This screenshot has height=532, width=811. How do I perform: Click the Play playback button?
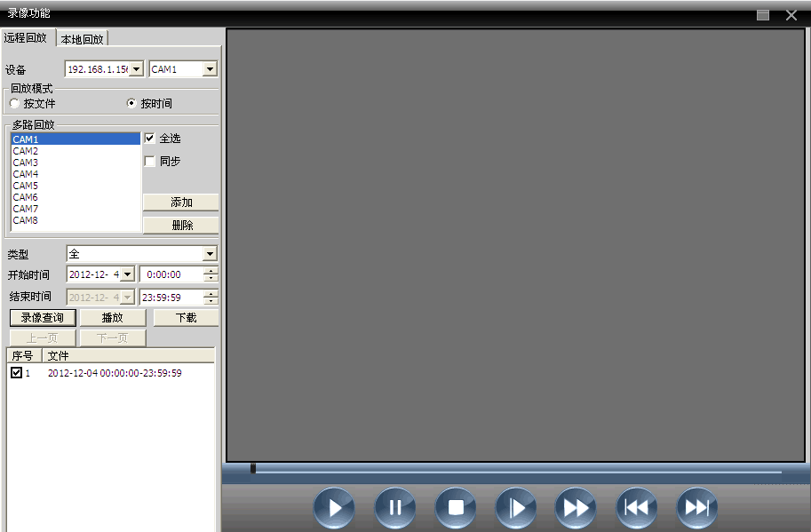(334, 508)
